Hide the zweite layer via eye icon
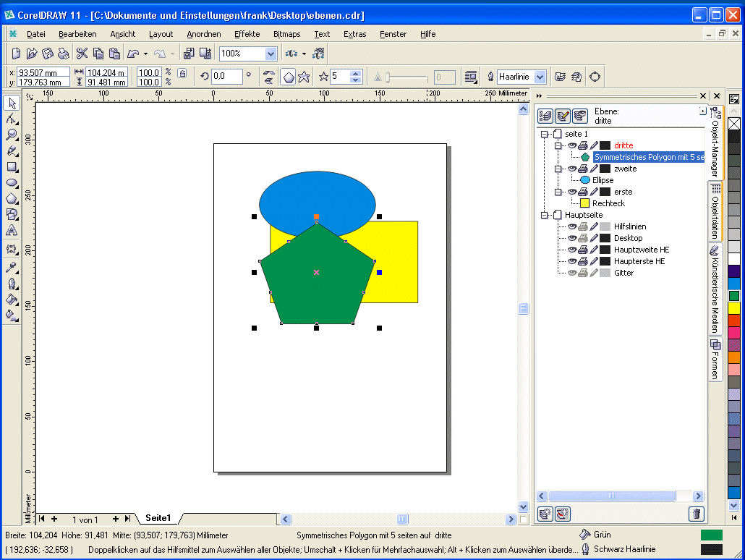The width and height of the screenshot is (745, 560). click(x=571, y=169)
